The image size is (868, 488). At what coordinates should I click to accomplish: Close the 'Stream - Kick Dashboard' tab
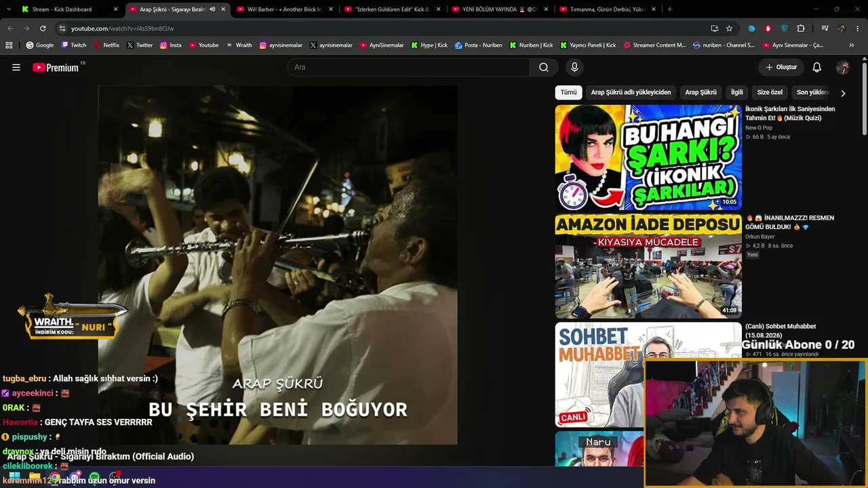coord(115,9)
